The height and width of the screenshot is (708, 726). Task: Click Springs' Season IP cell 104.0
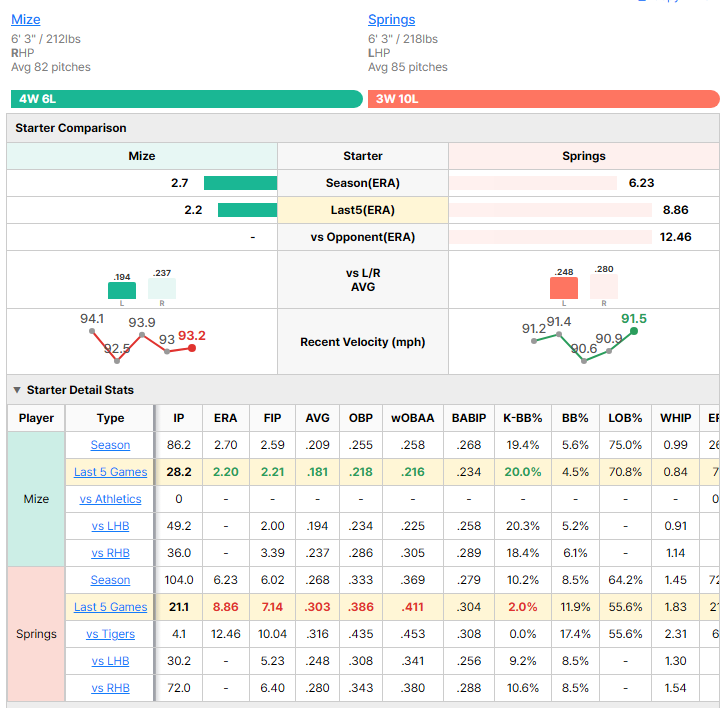tap(178, 580)
